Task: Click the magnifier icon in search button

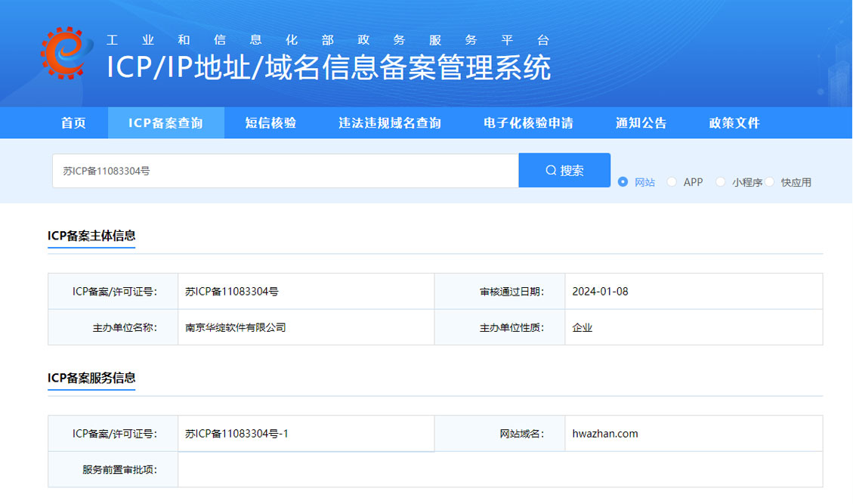Action: (x=551, y=171)
